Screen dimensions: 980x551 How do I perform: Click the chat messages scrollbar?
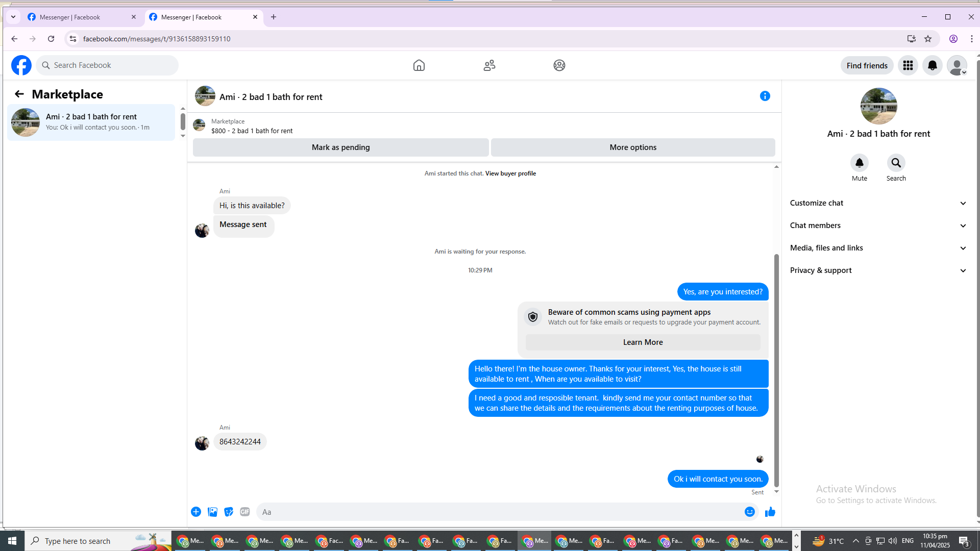click(x=776, y=370)
